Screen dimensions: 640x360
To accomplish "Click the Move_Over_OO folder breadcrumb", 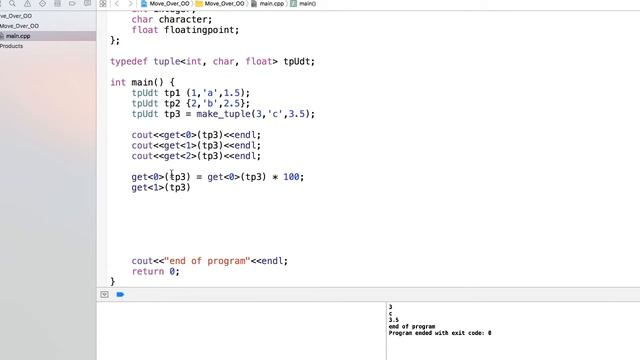I will (220, 4).
